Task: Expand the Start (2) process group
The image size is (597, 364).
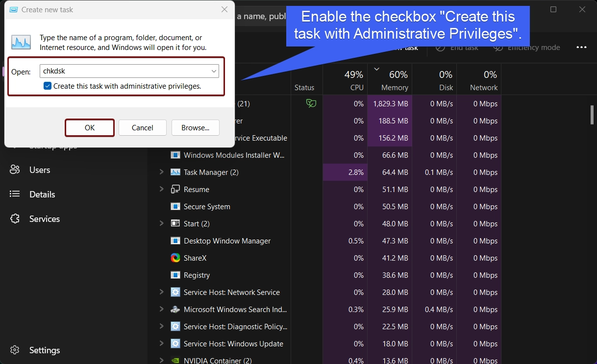Action: (x=161, y=223)
